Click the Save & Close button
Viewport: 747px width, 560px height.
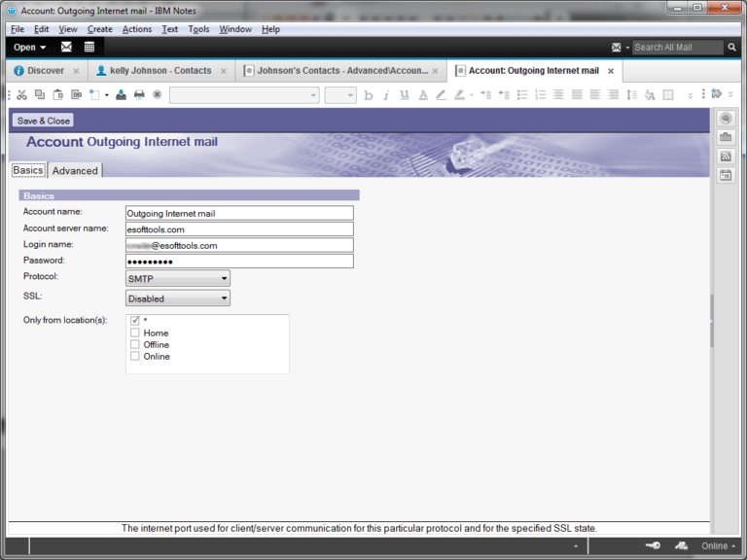point(44,121)
